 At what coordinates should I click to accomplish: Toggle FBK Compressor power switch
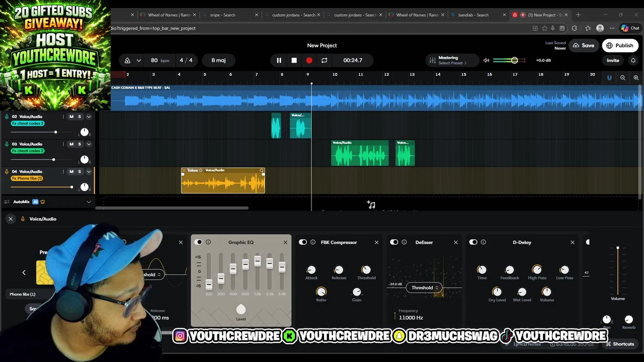pyautogui.click(x=303, y=242)
